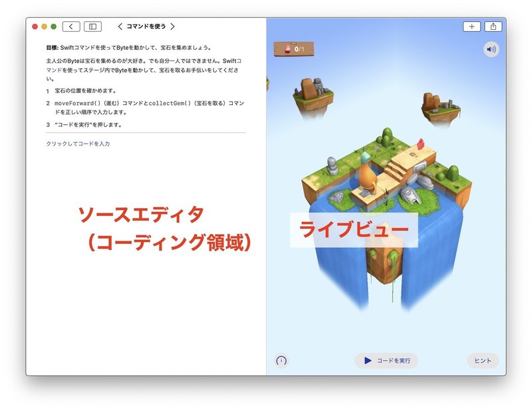
Task: Go to previous page chevron
Action: (x=120, y=27)
